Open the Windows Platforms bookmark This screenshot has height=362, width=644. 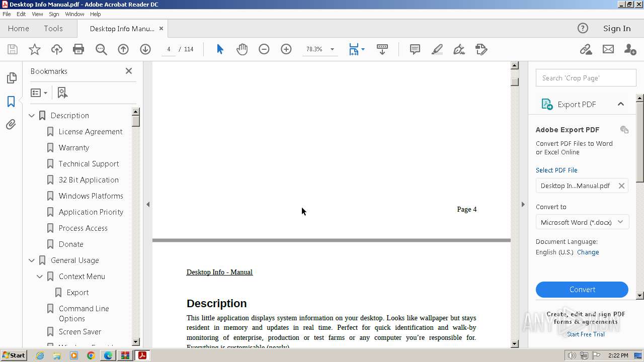91,196
